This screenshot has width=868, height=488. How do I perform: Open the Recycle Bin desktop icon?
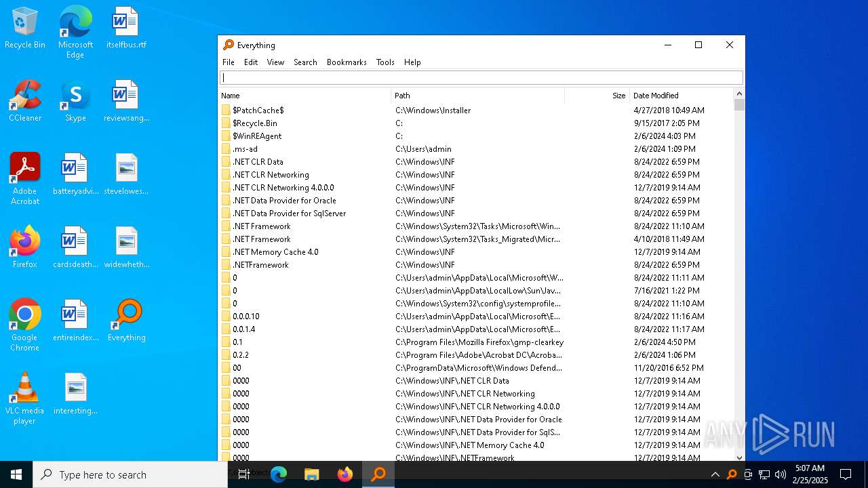point(25,28)
